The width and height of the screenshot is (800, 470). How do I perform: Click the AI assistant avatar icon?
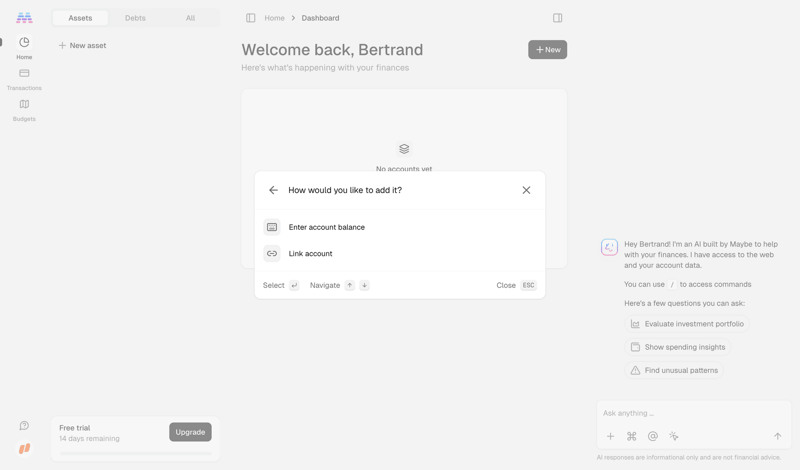[609, 248]
